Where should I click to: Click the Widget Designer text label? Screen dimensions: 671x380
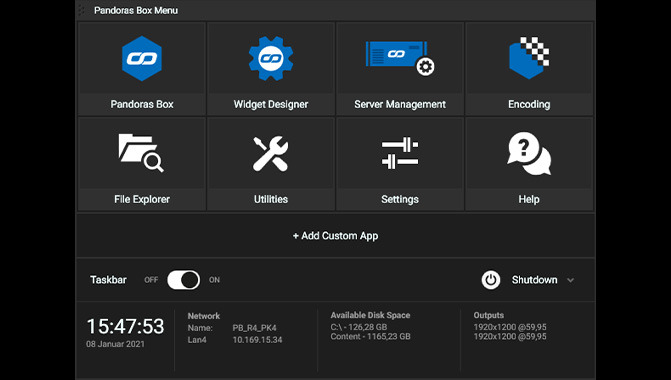coord(271,104)
